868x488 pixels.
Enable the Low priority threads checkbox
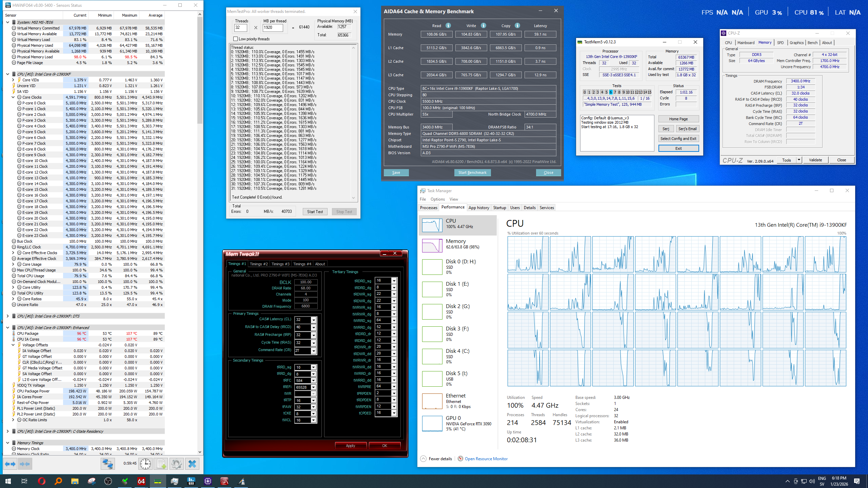[236, 39]
